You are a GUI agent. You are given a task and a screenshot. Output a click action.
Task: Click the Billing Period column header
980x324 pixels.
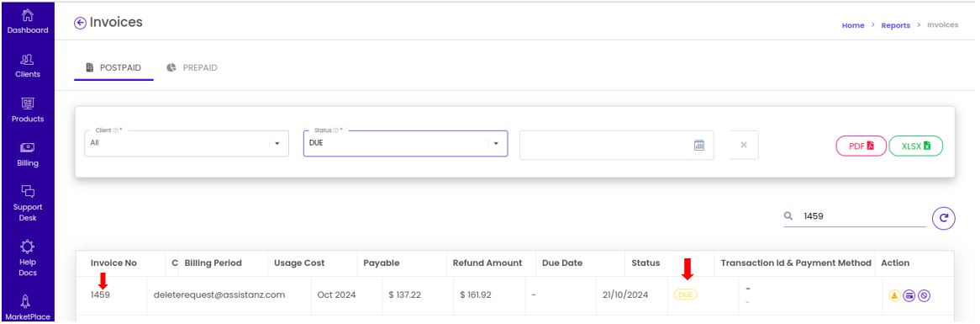213,263
